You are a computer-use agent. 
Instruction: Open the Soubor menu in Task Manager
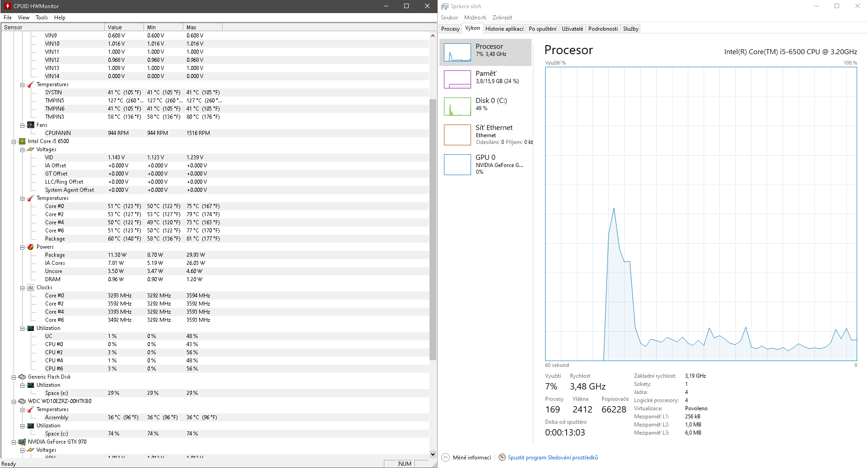pos(449,18)
